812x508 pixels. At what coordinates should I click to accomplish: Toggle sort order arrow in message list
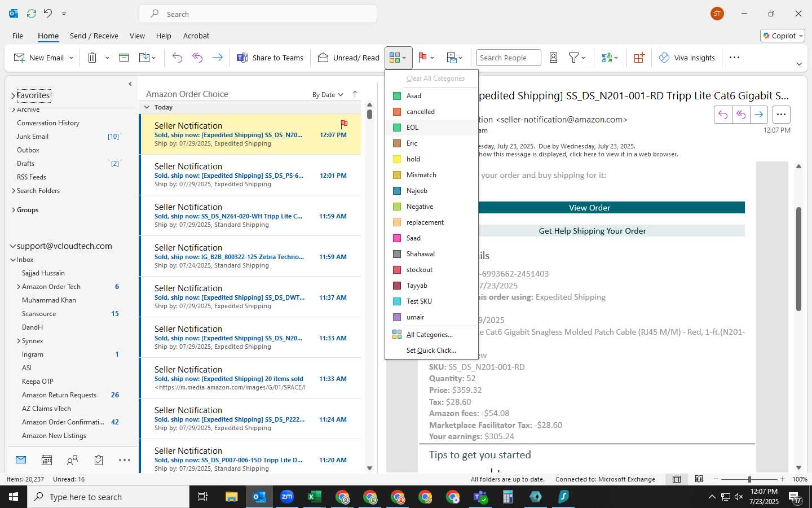coord(355,94)
